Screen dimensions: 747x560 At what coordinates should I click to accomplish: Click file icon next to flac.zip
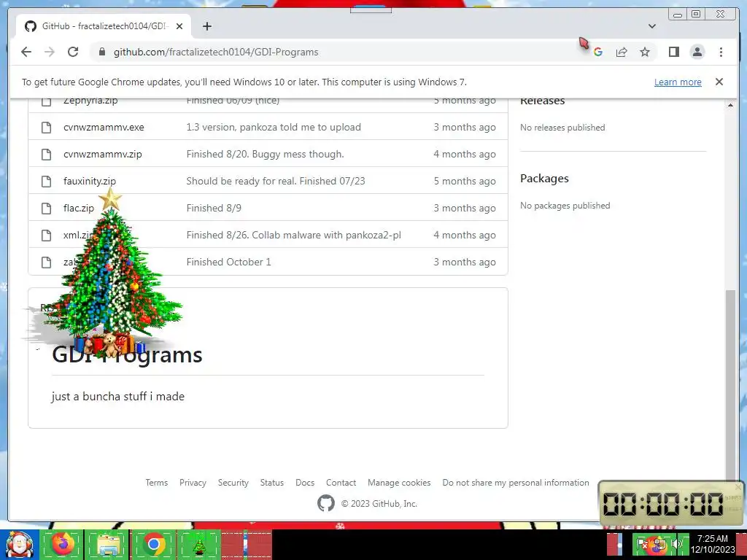click(x=46, y=208)
